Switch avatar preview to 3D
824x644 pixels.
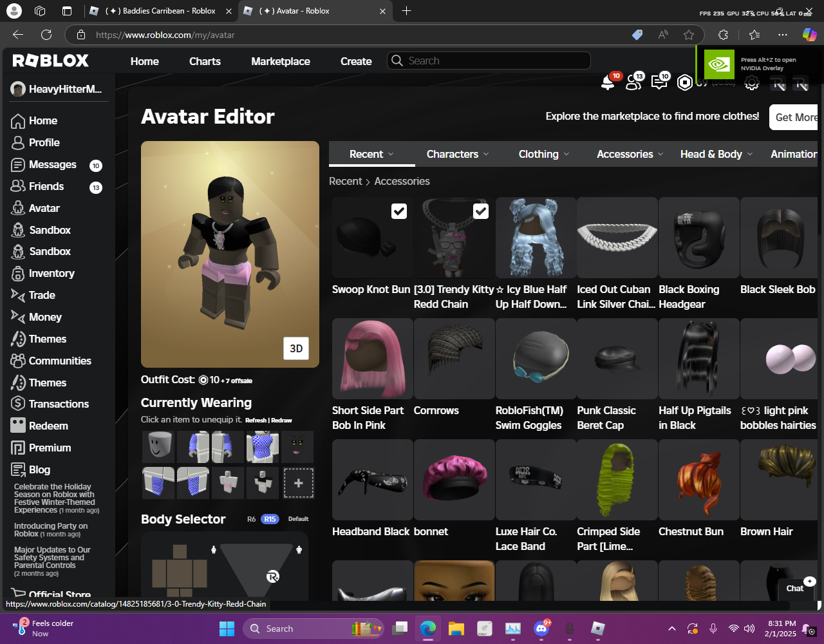pyautogui.click(x=296, y=348)
